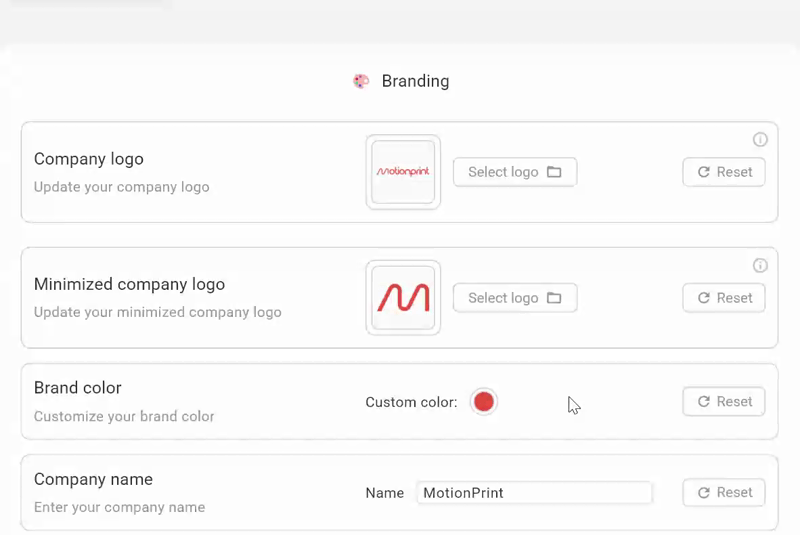
Task: Reset the Company name
Action: (724, 493)
